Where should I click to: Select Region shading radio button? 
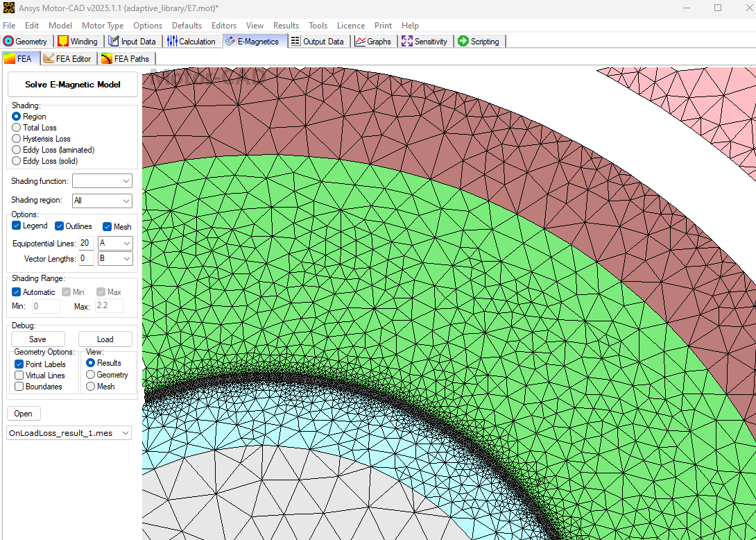click(17, 117)
